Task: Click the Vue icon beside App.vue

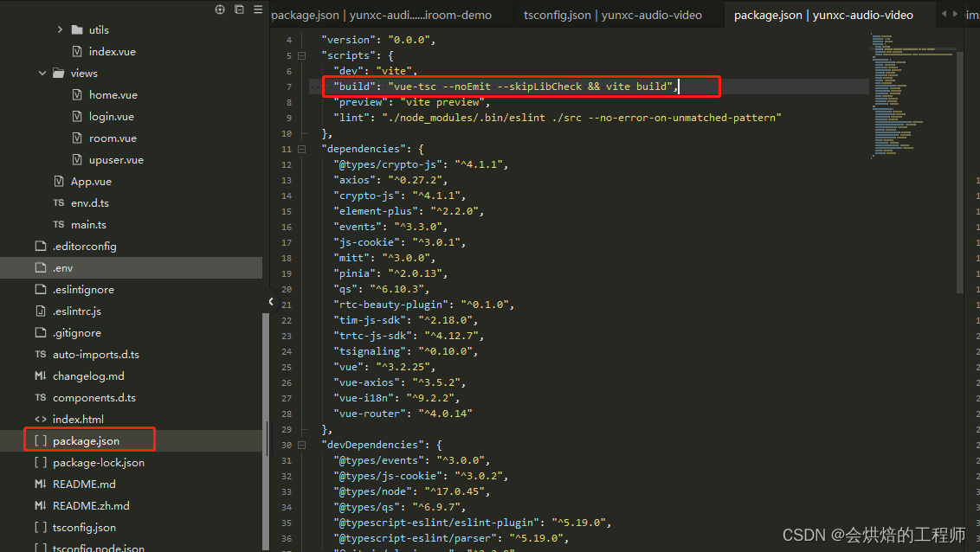Action: [59, 181]
